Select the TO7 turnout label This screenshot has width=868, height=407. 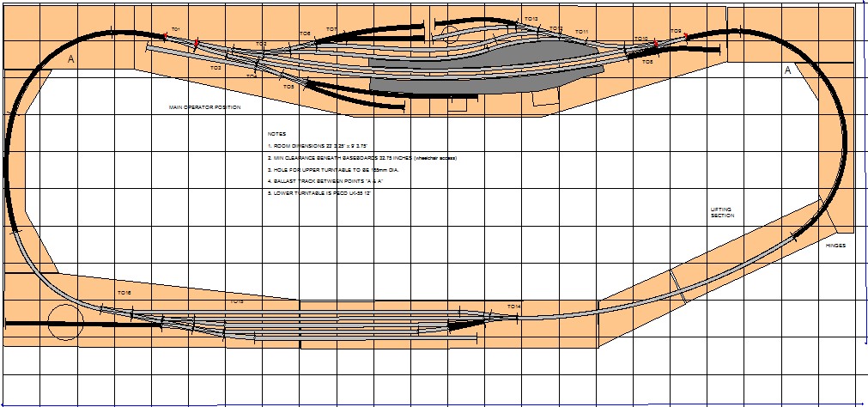(x=331, y=30)
